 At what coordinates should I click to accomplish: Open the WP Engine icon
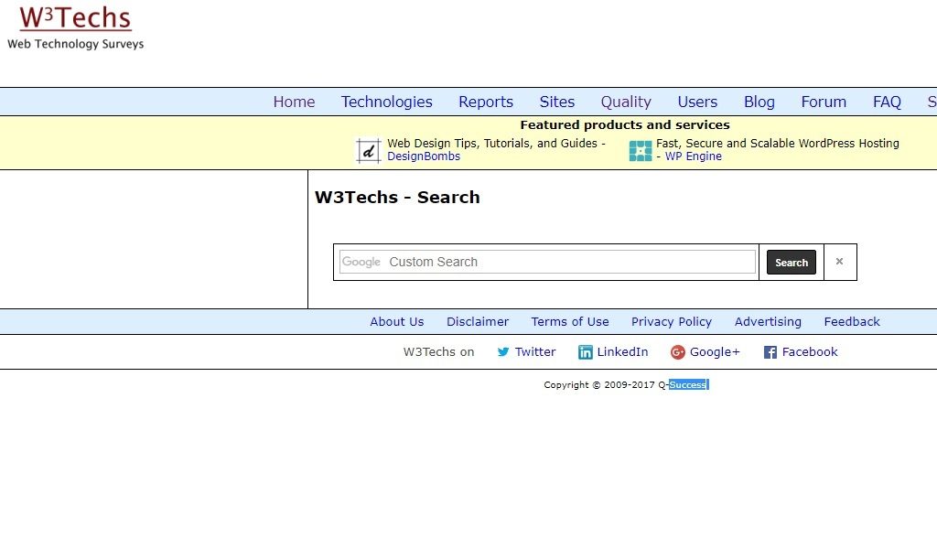(640, 151)
